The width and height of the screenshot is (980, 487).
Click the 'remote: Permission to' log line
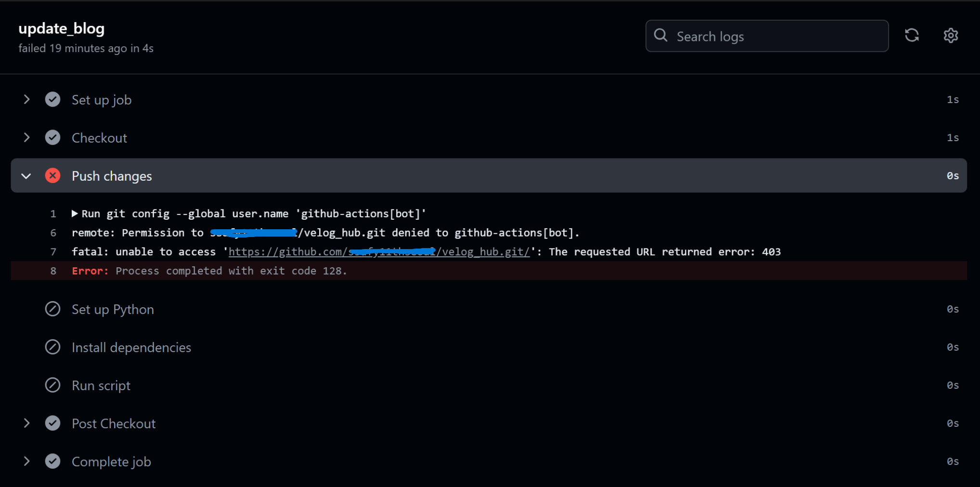[325, 233]
